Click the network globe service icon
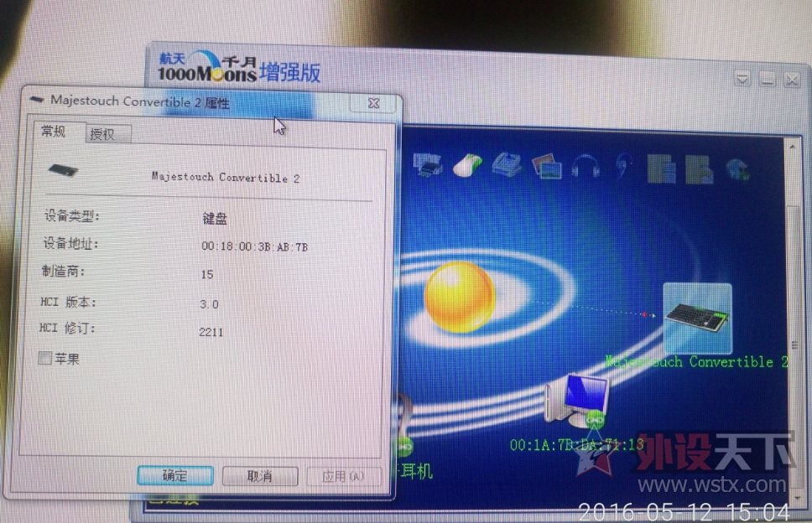This screenshot has height=523, width=812. pyautogui.click(x=738, y=168)
